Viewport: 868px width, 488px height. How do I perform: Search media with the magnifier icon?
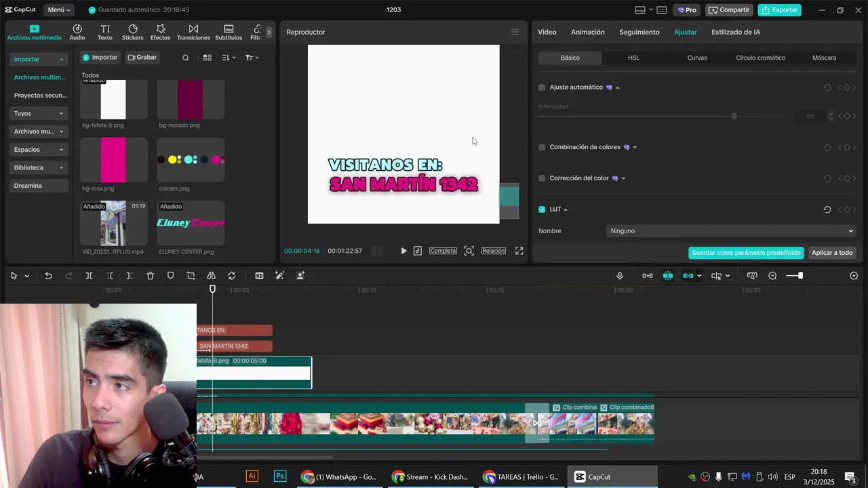click(x=185, y=58)
